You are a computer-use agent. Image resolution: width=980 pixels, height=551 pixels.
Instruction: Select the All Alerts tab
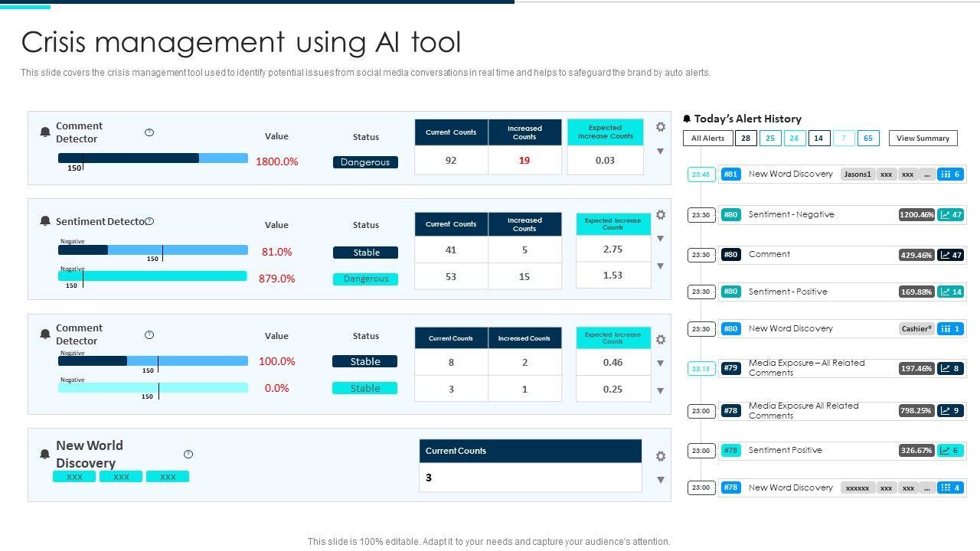[x=707, y=139]
